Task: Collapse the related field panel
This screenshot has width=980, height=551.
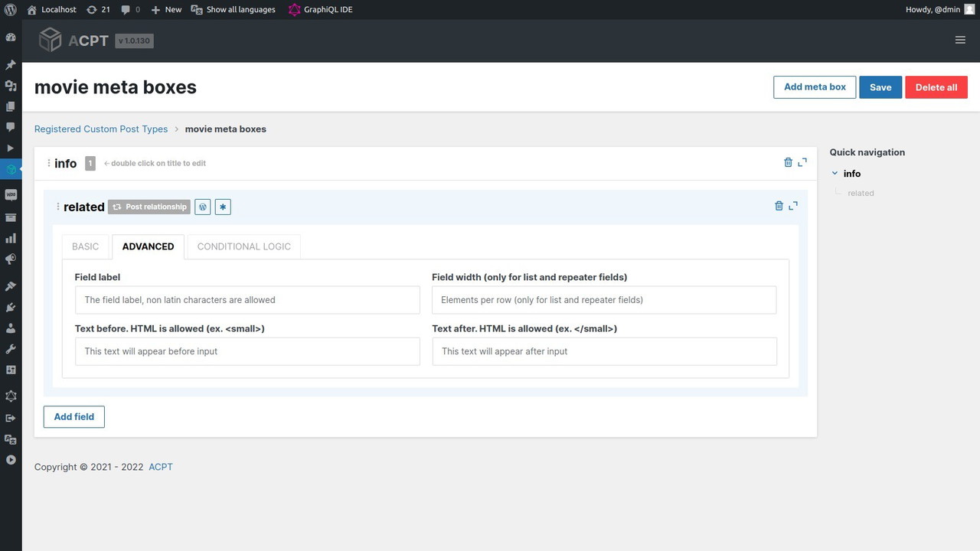Action: coord(793,206)
